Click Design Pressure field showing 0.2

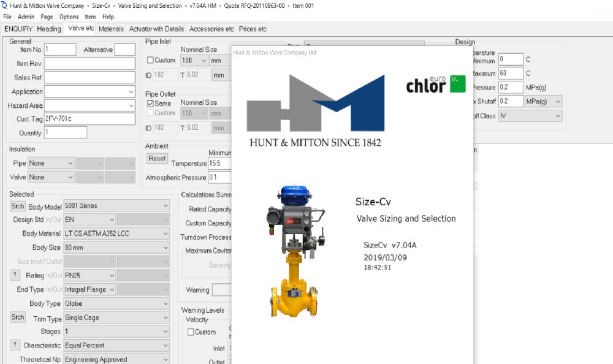point(511,87)
